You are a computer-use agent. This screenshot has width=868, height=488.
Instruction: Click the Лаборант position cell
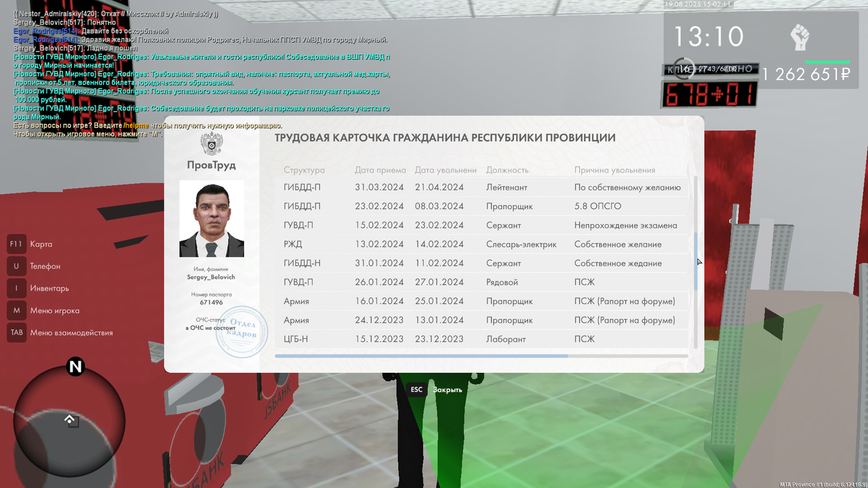[x=505, y=339]
